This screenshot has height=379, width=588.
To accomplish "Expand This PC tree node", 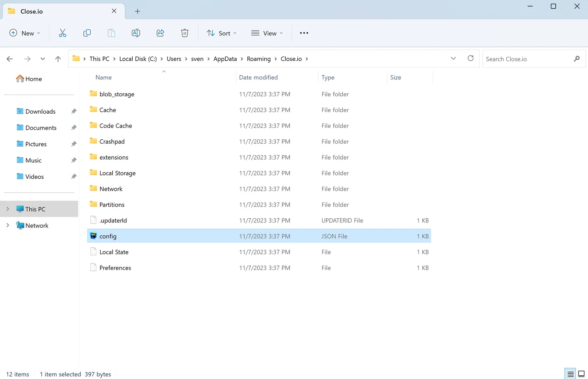I will tap(8, 209).
